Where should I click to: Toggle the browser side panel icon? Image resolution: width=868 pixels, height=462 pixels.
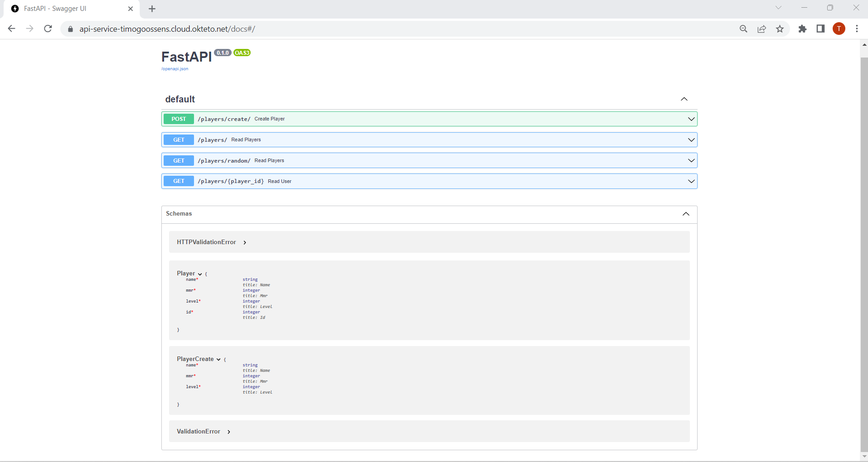(820, 29)
